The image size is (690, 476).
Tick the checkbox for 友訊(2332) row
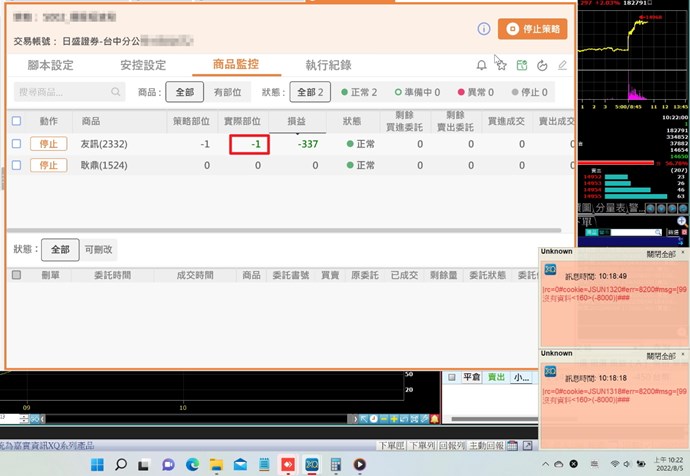[x=16, y=144]
